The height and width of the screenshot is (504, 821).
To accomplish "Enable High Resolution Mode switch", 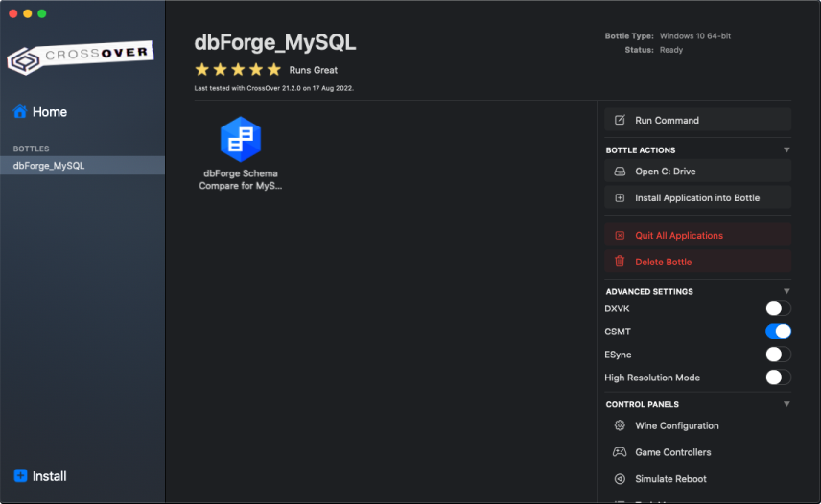I will [x=778, y=378].
